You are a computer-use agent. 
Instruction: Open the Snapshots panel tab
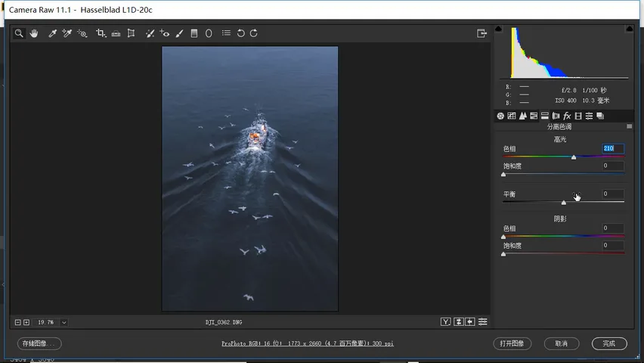point(600,116)
